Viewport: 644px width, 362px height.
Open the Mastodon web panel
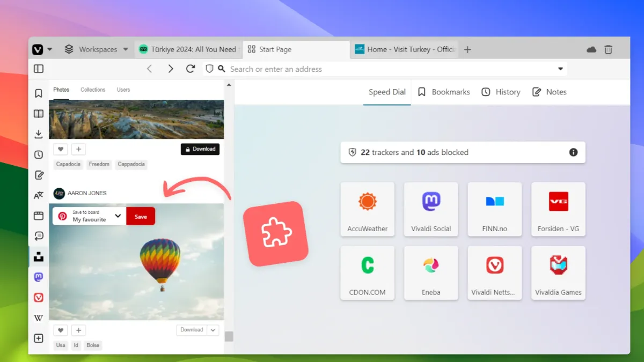39,277
